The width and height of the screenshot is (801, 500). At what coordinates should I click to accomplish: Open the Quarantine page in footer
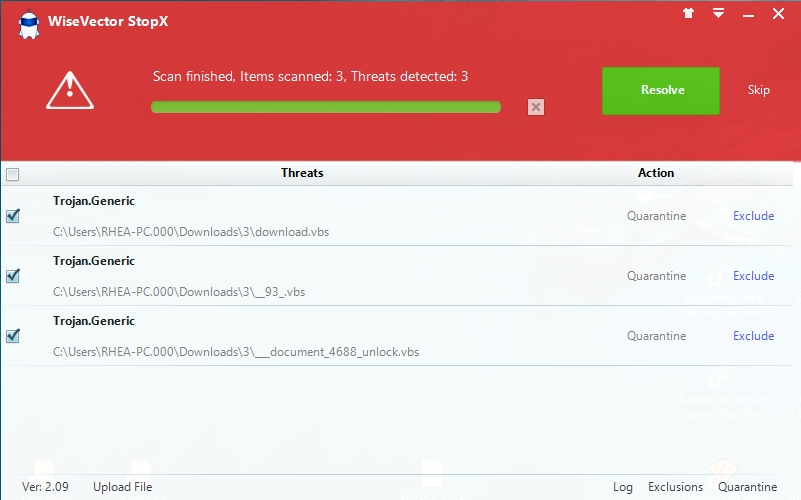tap(747, 487)
